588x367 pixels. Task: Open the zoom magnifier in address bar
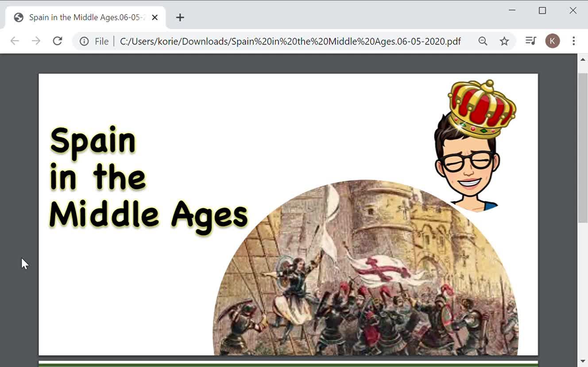pos(483,41)
